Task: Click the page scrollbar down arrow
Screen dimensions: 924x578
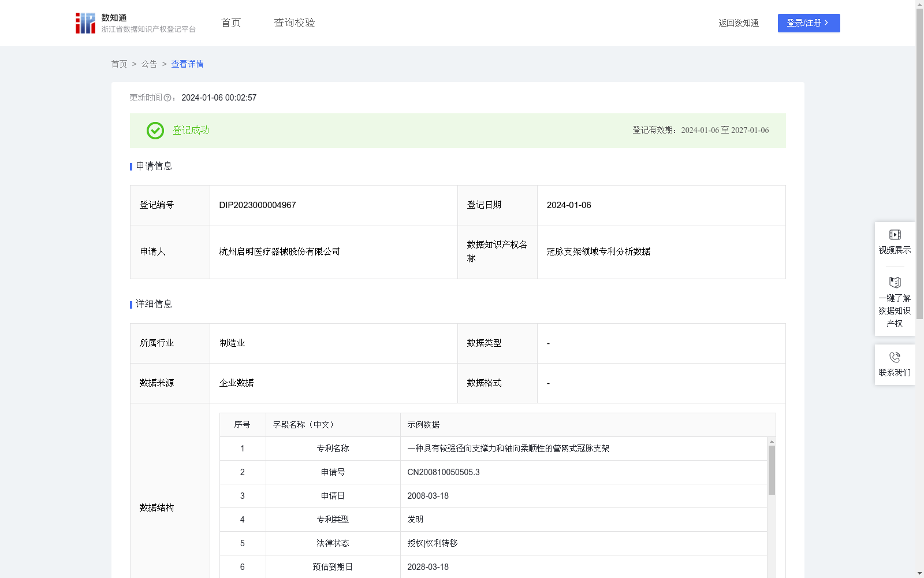Action: coord(919,573)
